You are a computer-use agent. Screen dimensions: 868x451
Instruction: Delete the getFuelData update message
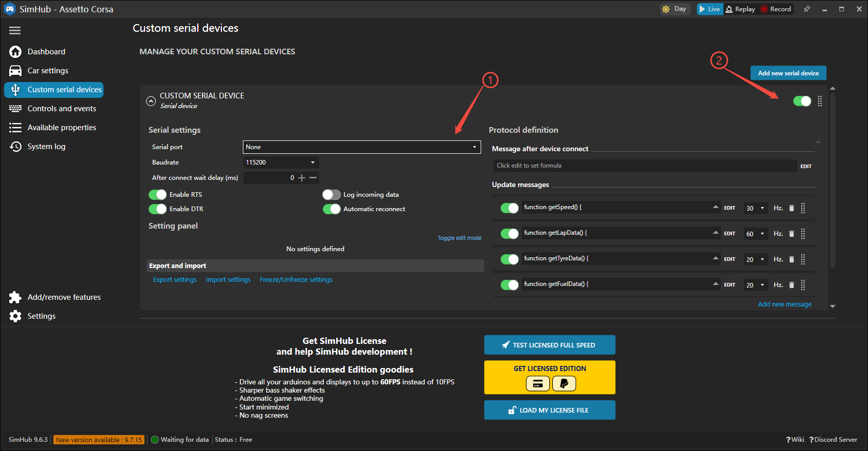792,285
